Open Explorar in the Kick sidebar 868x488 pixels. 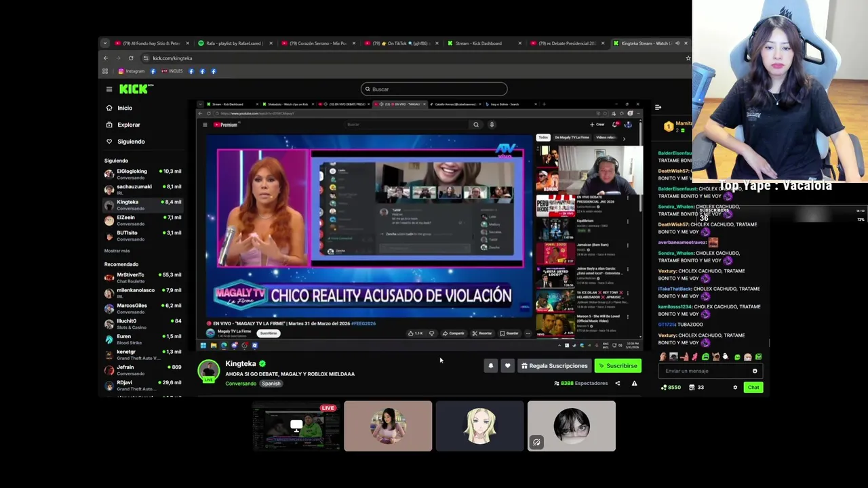point(123,125)
